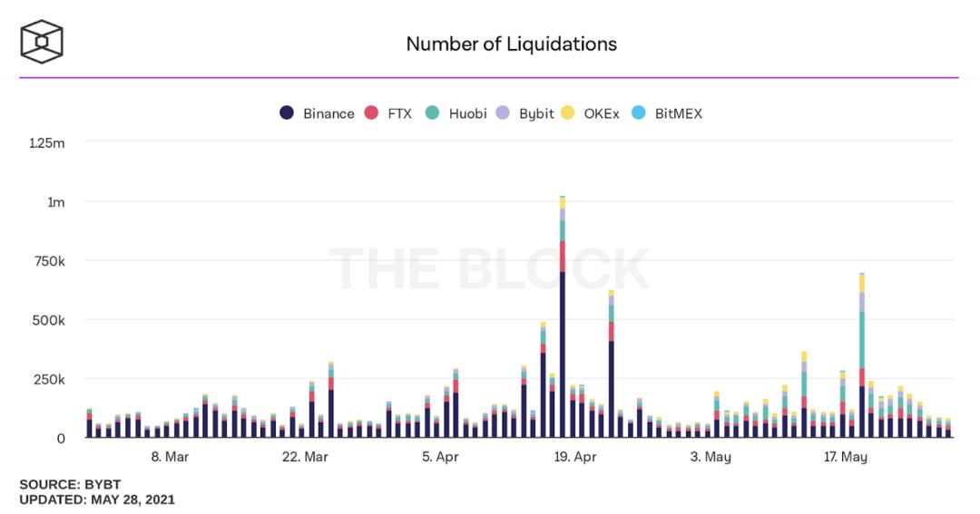Toggle the BitMEX blue legend dot
The width and height of the screenshot is (980, 514).
[638, 113]
